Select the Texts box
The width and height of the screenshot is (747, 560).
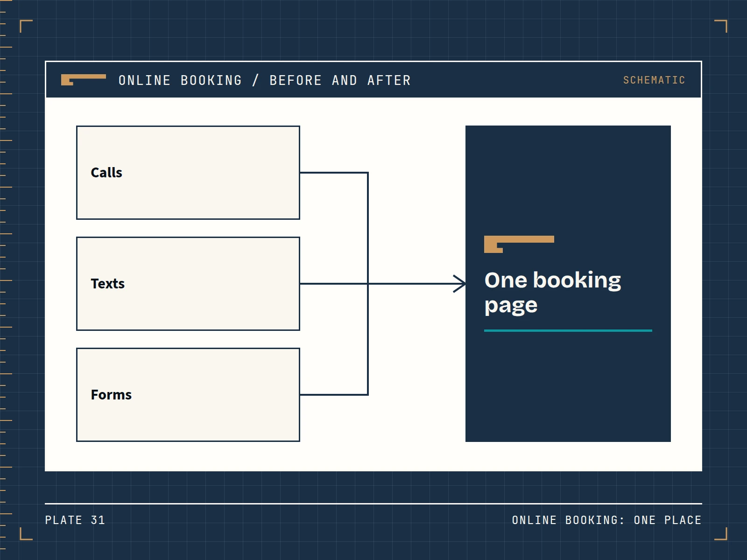coord(188,284)
